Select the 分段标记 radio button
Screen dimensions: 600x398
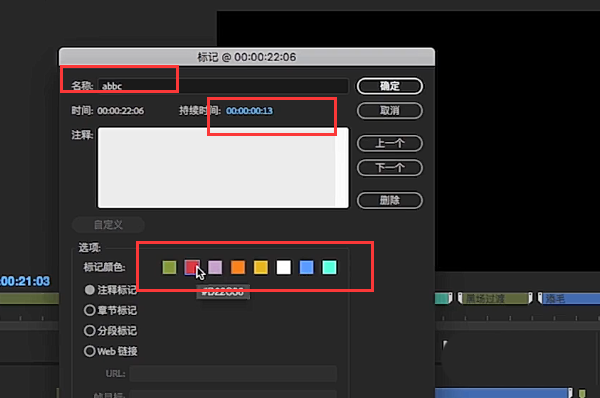pyautogui.click(x=90, y=330)
